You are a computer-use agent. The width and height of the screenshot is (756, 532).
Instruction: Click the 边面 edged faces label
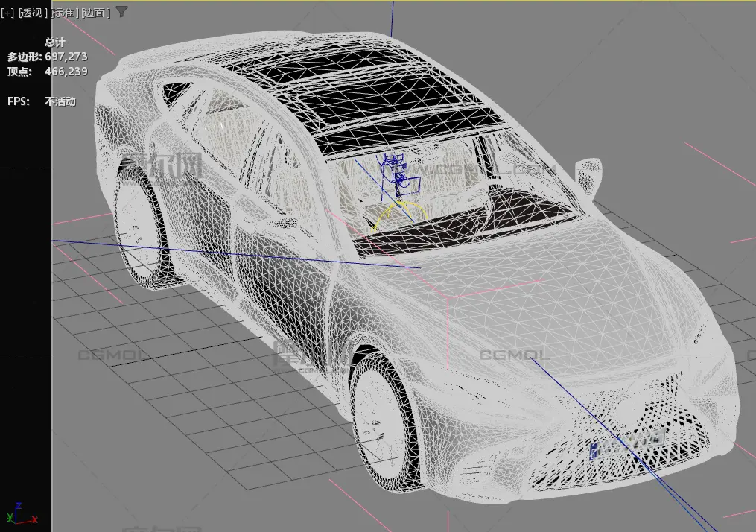click(x=95, y=13)
